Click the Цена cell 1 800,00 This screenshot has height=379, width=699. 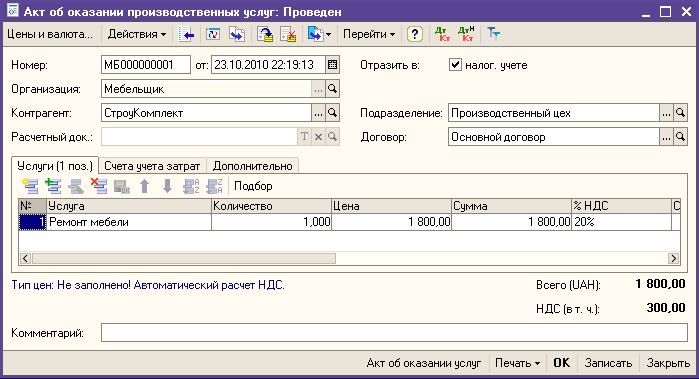point(391,222)
